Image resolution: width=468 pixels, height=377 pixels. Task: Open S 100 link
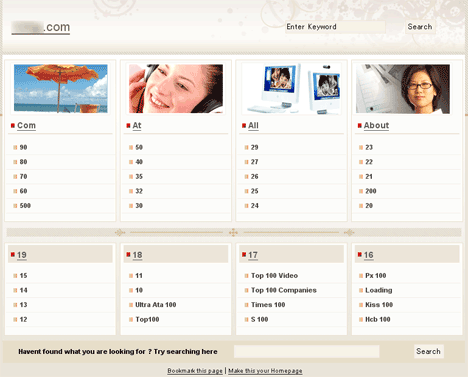click(260, 319)
